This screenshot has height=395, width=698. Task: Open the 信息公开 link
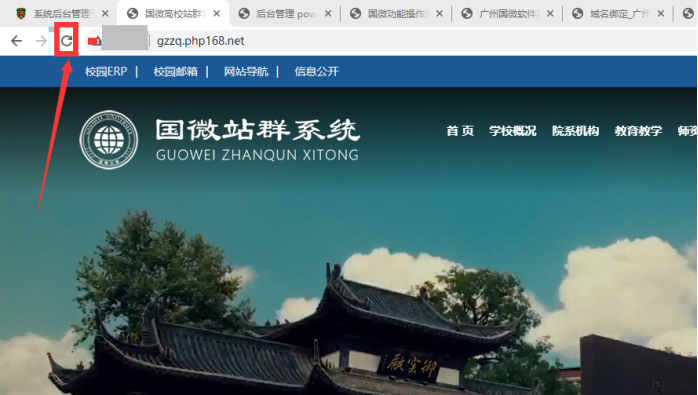(x=317, y=71)
